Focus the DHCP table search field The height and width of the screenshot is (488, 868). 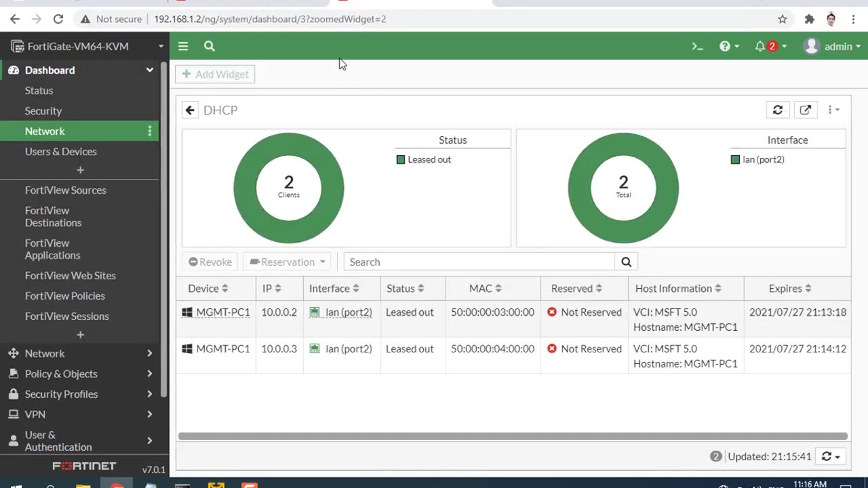coord(479,262)
